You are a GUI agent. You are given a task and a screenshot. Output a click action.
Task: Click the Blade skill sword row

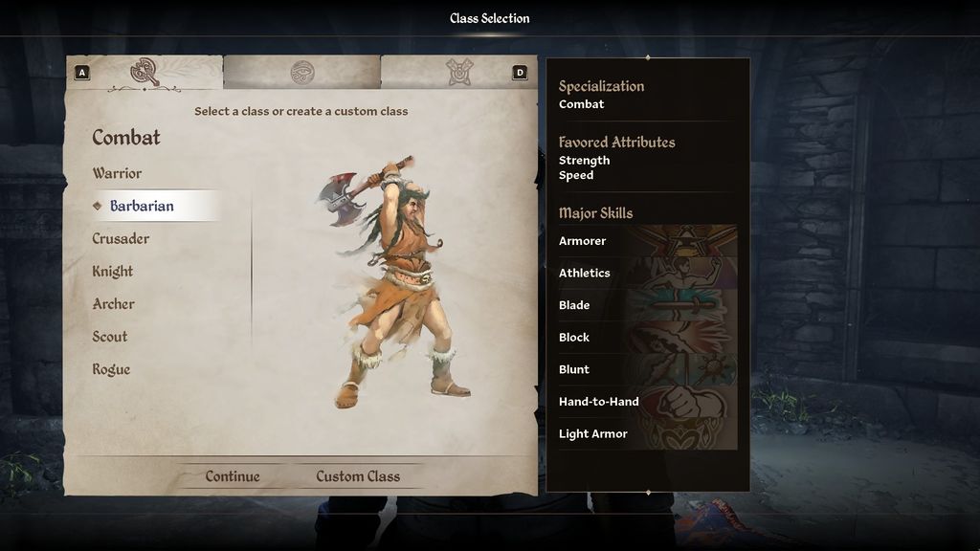648,305
